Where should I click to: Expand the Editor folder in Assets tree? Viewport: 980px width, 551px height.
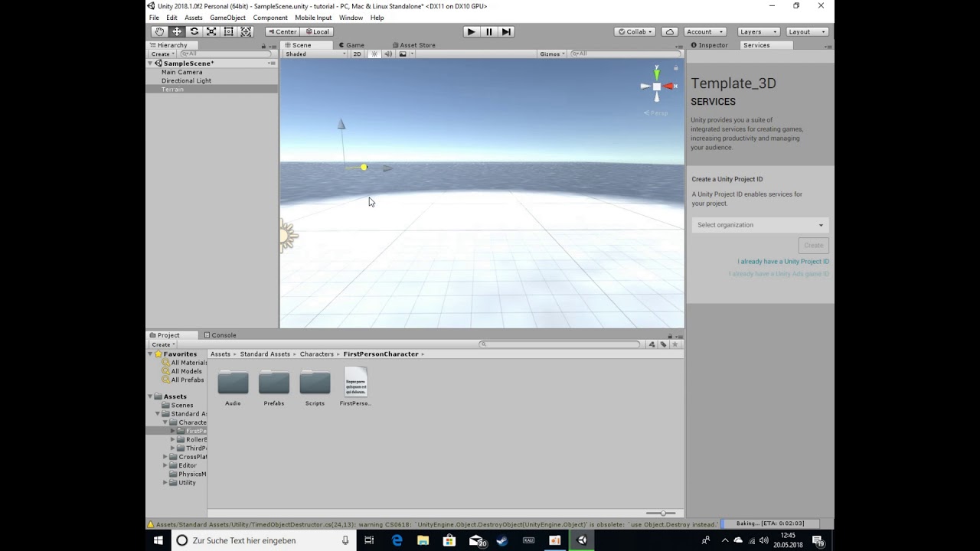(165, 465)
